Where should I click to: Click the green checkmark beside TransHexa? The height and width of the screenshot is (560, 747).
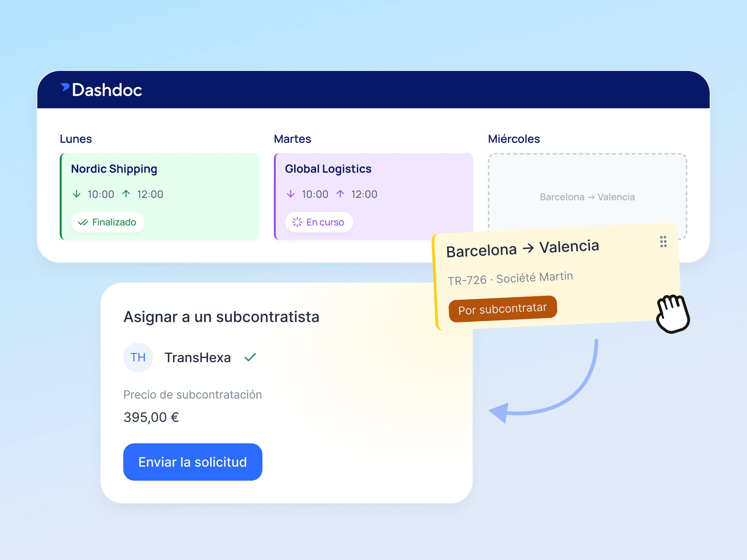pyautogui.click(x=250, y=357)
